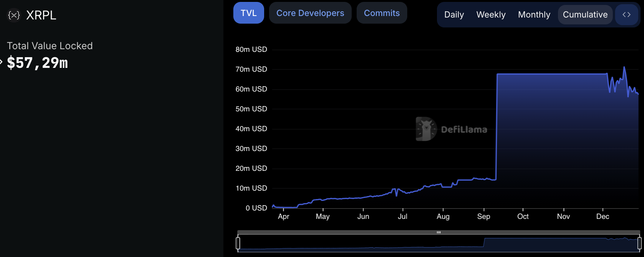Click the 80m USD axis label
Viewport: 644px width, 257px height.
[x=251, y=50]
